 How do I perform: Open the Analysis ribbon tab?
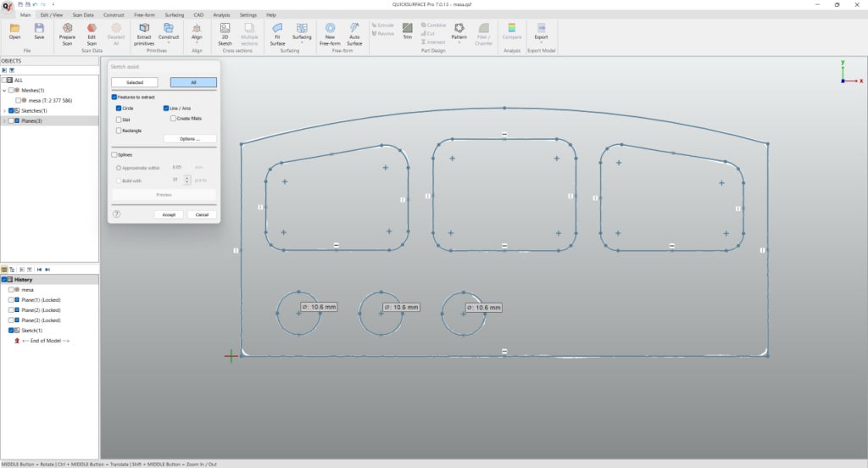click(x=221, y=15)
